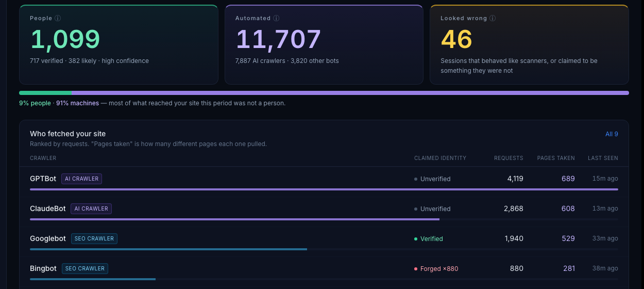Viewport: 644px width, 289px height.
Task: Click the Who fetched your site heading
Action: [67, 134]
